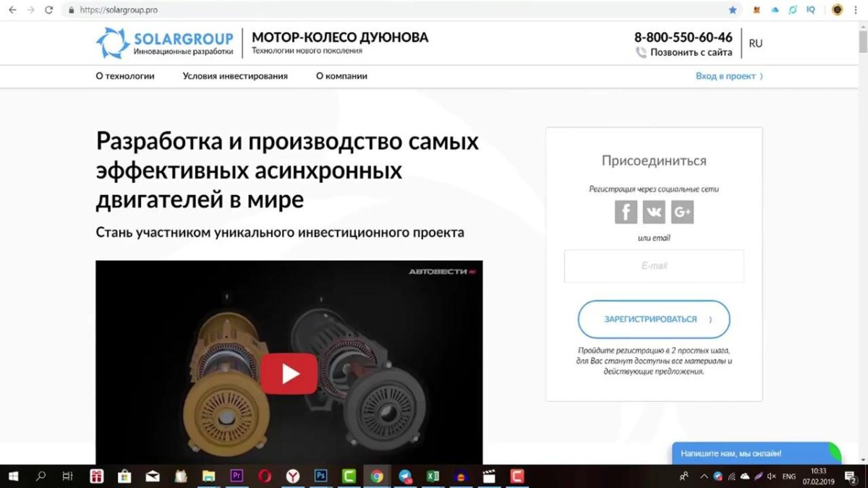The height and width of the screenshot is (488, 868).
Task: Open the clapperboard video app on the taskbar
Action: tap(489, 476)
